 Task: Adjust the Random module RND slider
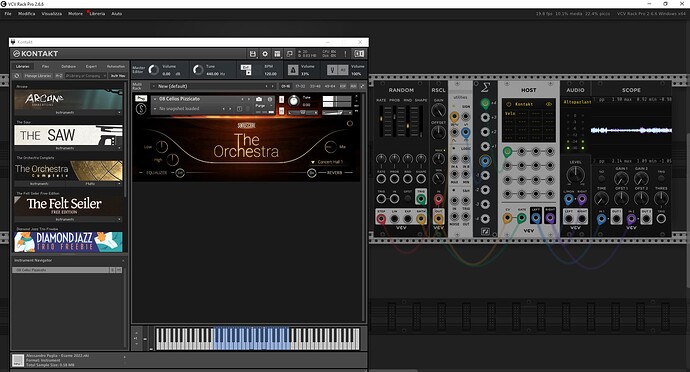[407, 121]
